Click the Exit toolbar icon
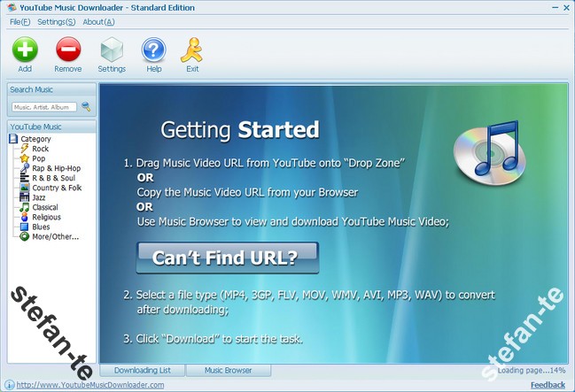 pos(192,50)
